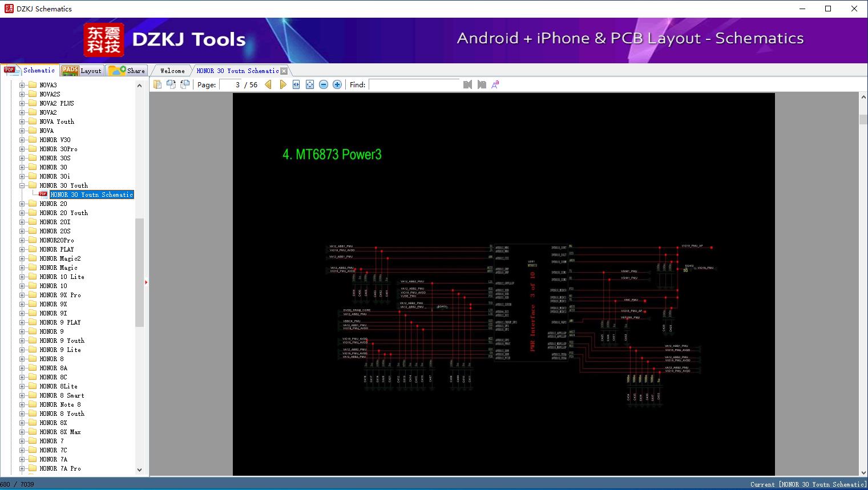
Task: Click the tree panel scrollbar thumb
Action: tap(139, 272)
